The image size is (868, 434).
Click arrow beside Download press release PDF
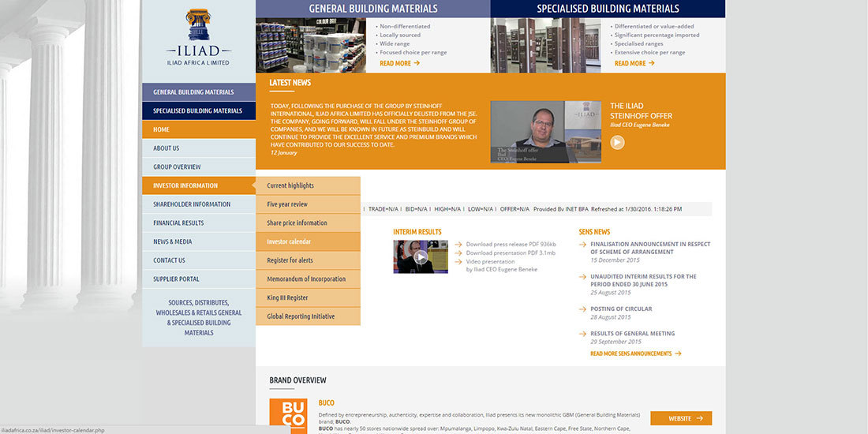point(458,245)
